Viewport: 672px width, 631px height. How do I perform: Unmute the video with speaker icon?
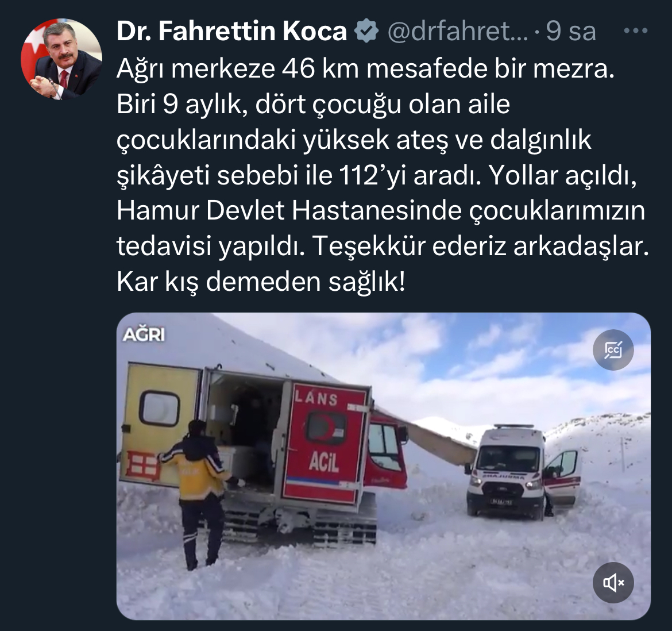click(x=613, y=583)
